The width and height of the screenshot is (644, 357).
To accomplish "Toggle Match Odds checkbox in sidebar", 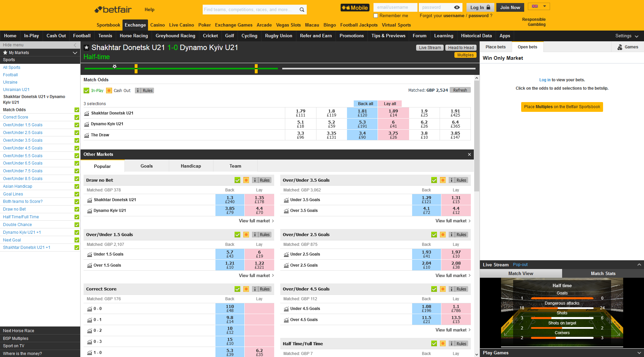I will [77, 110].
